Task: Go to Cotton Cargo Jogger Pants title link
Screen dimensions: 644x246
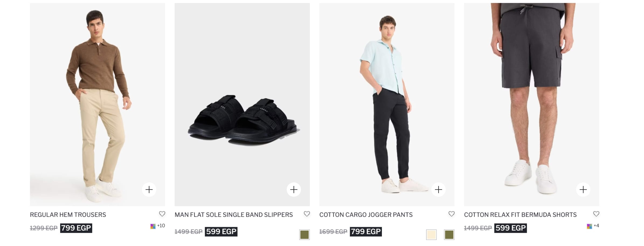Action: click(366, 215)
